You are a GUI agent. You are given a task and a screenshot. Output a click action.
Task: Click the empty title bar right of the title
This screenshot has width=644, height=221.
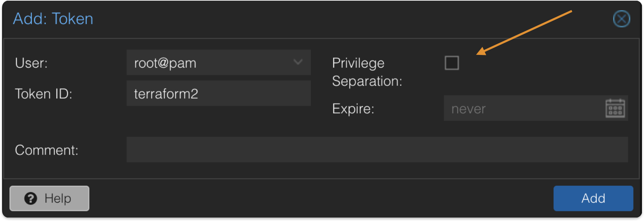click(345, 19)
